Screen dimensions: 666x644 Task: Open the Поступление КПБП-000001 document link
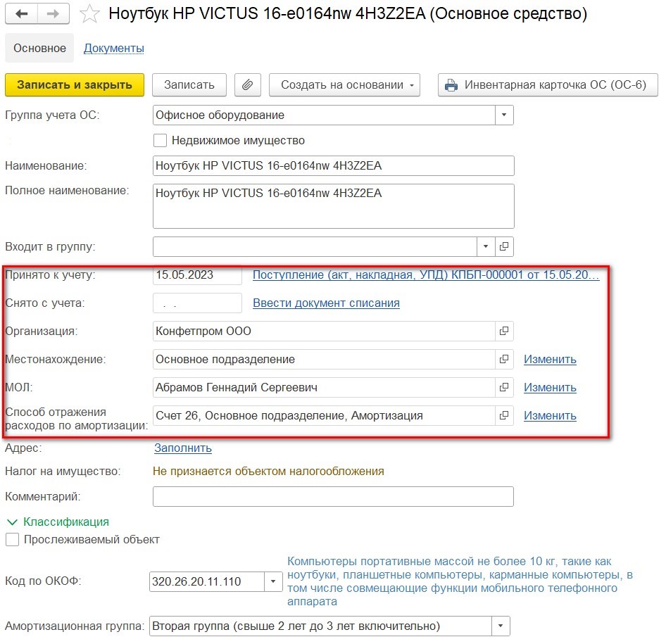tap(426, 274)
